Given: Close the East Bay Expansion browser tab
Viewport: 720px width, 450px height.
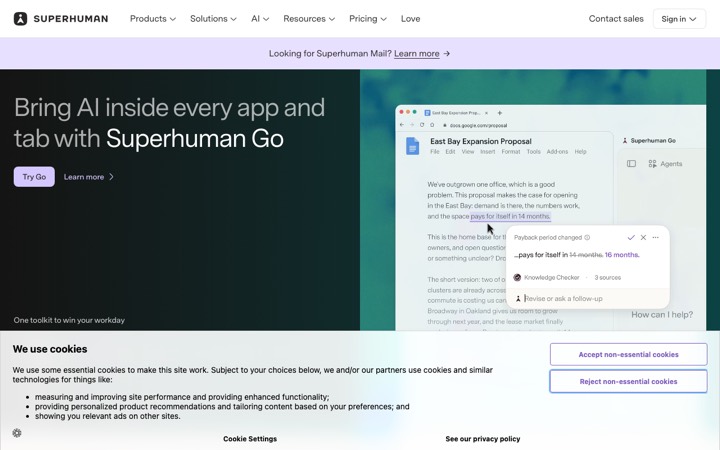Looking at the screenshot, I should (x=487, y=113).
